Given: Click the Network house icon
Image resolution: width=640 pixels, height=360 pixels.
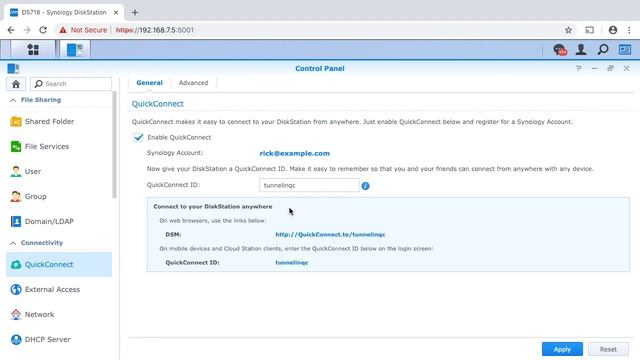Looking at the screenshot, I should [16, 314].
